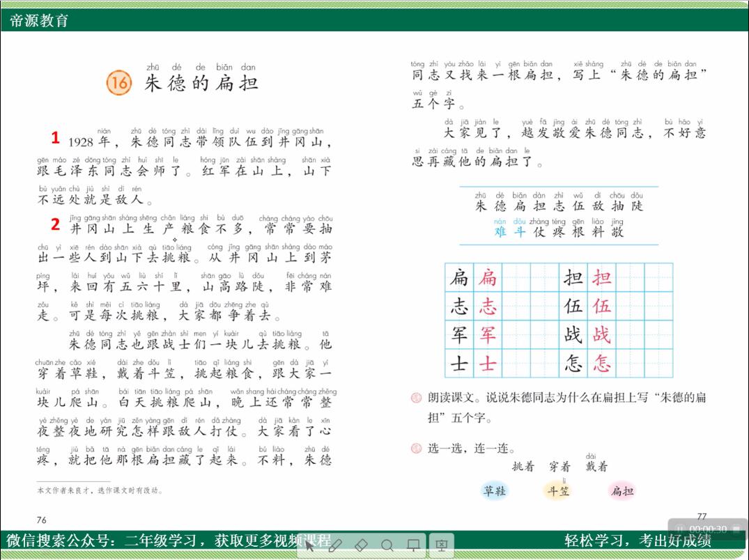The width and height of the screenshot is (749, 560).
Task: Click the word 挑着 in the exercise
Action: click(x=523, y=467)
